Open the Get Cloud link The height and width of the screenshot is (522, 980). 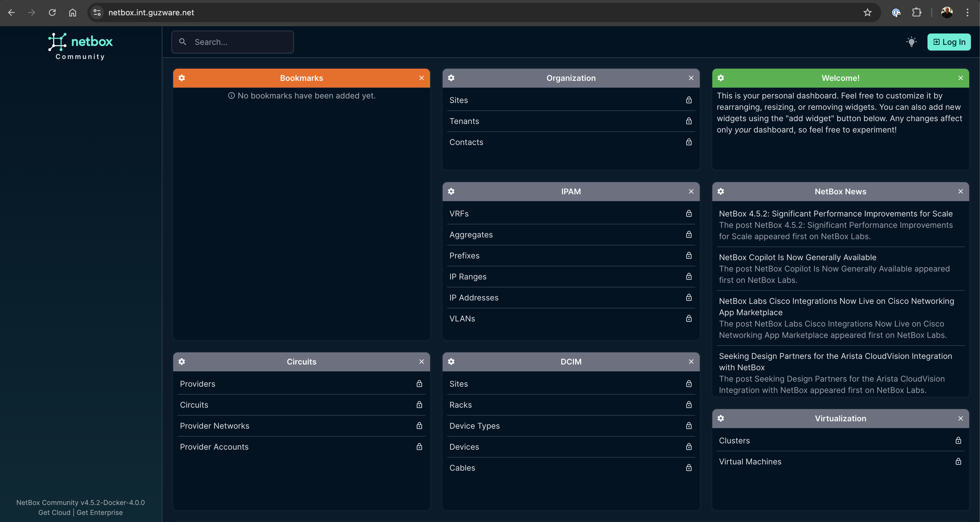pyautogui.click(x=54, y=512)
